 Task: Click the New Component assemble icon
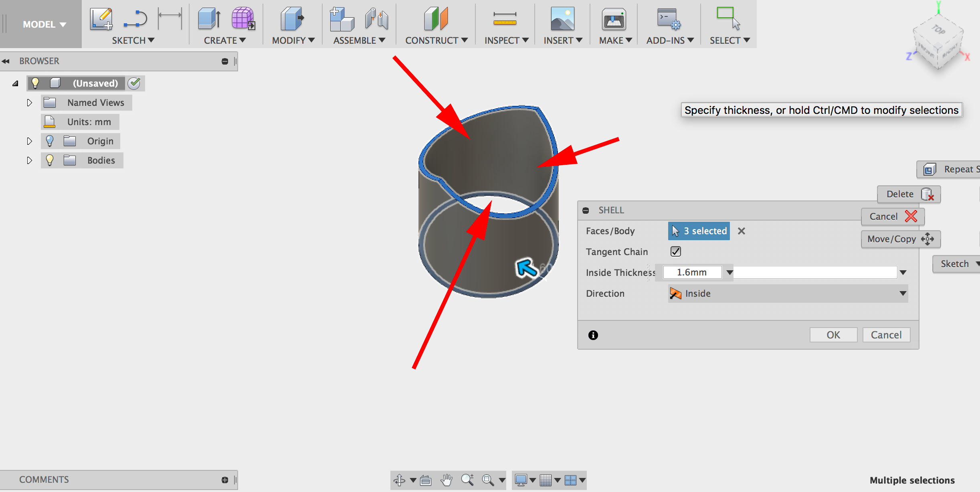coord(341,19)
